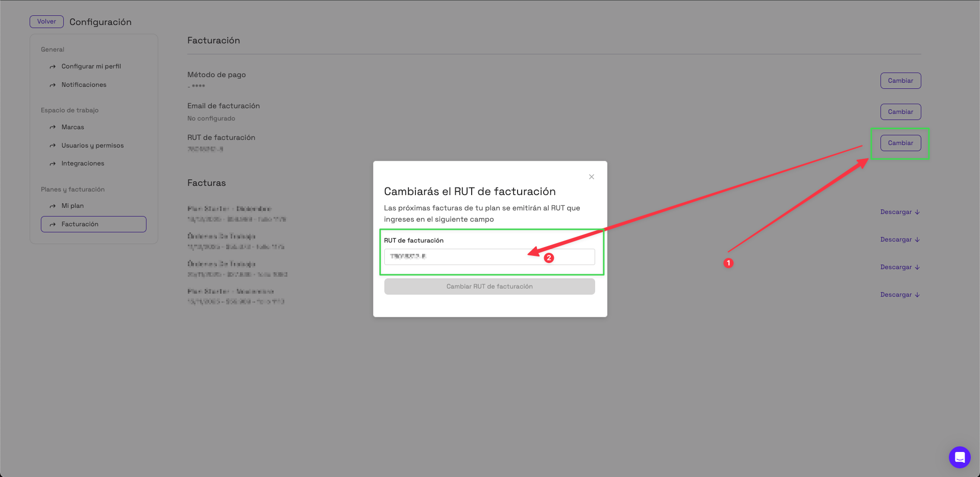Viewport: 980px width, 477px height.
Task: Click the 'Facturas' section heading
Action: (x=206, y=183)
